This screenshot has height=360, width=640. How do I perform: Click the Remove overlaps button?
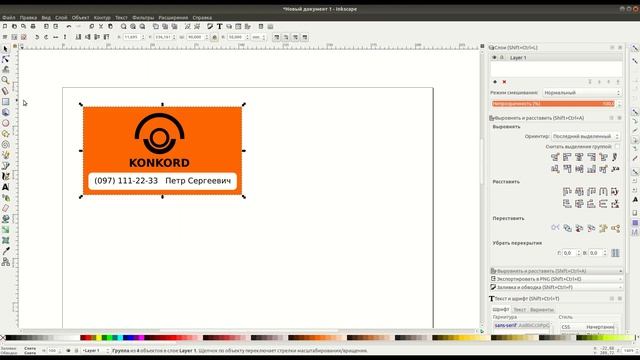coord(615,253)
